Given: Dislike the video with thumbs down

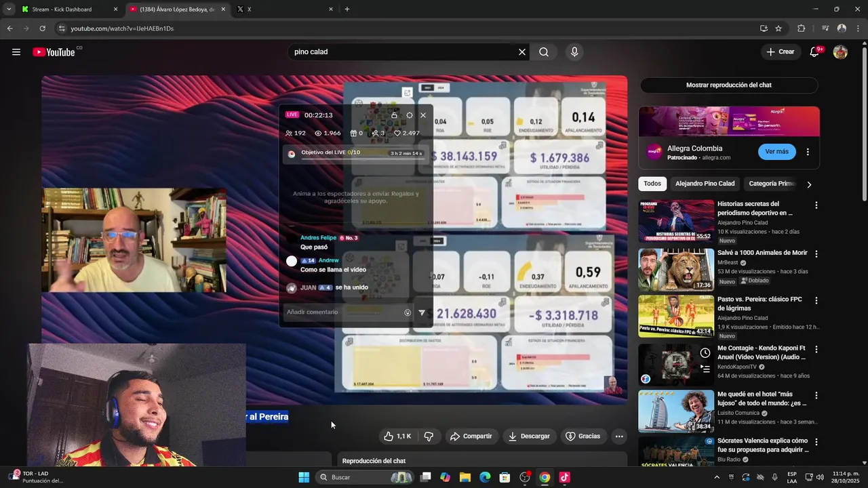Looking at the screenshot, I should coord(429,436).
